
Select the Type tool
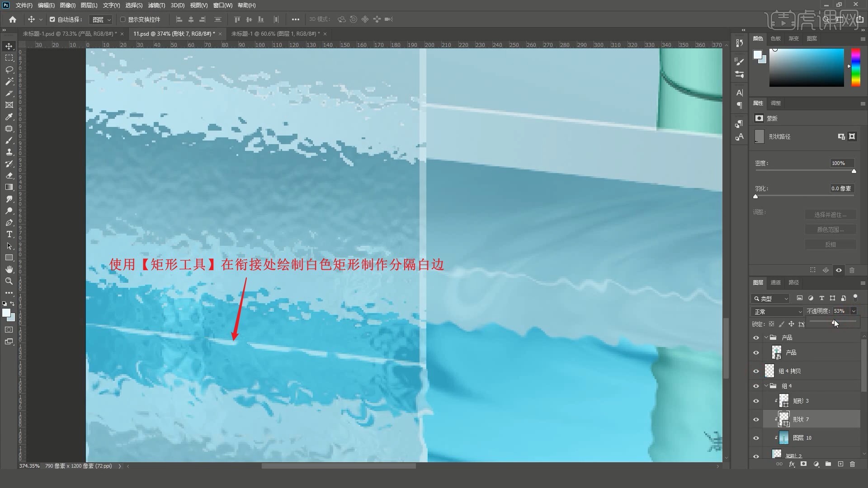click(x=9, y=234)
